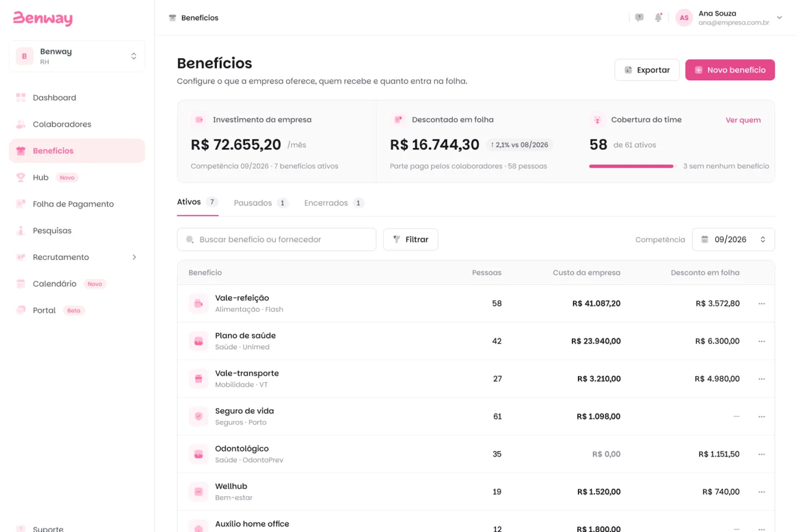The height and width of the screenshot is (532, 797).
Task: Click the Plano de saúde benefit icon
Action: [199, 341]
